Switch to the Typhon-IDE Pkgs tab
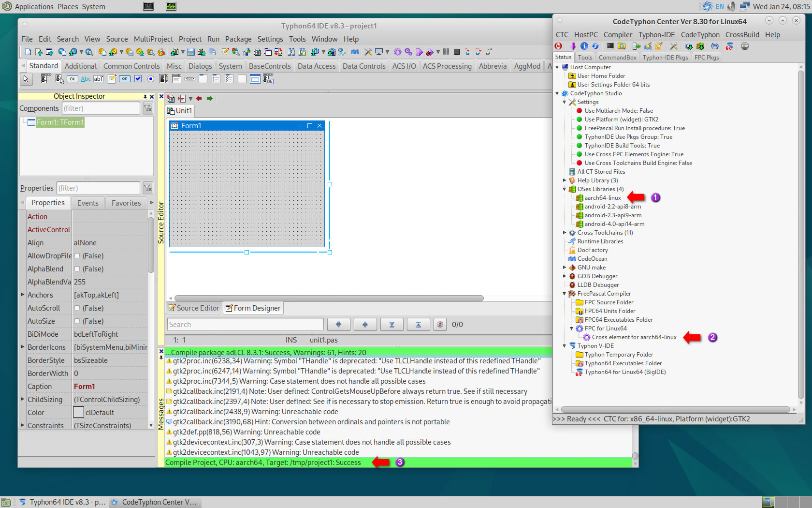 click(x=665, y=58)
